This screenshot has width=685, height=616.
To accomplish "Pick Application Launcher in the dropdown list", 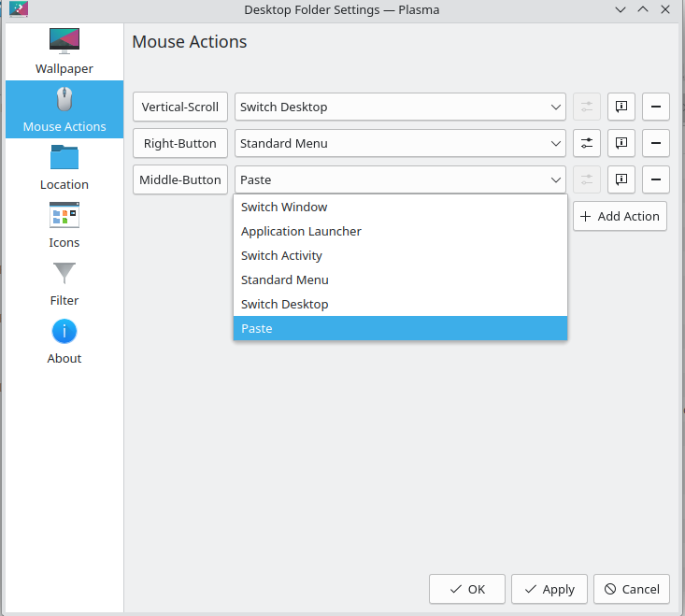I will [x=301, y=231].
